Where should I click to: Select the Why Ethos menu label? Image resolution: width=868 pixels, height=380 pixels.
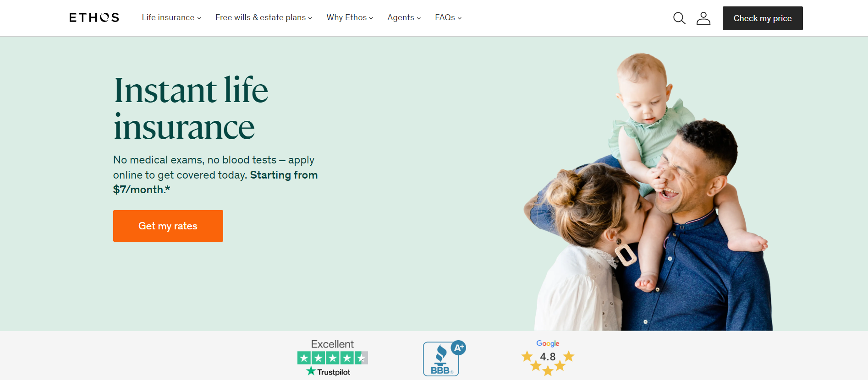[346, 17]
